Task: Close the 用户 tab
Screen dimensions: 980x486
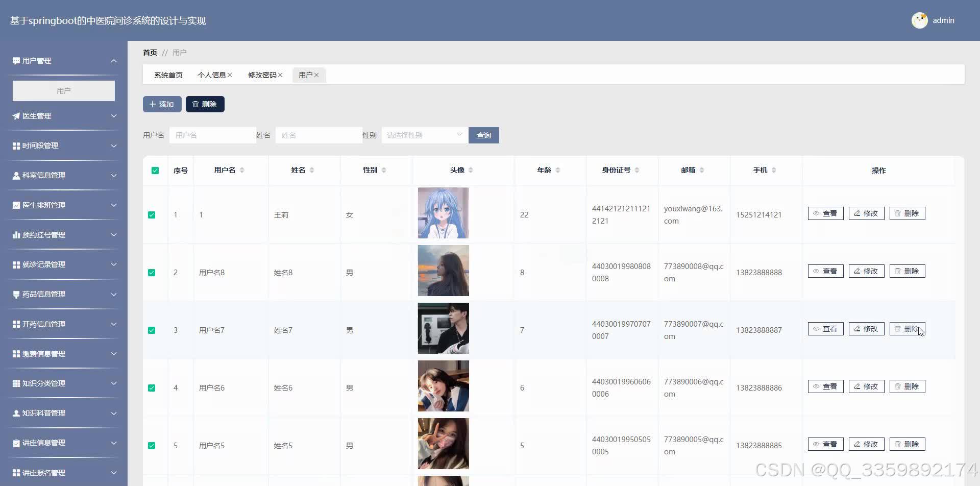Action: pyautogui.click(x=316, y=75)
